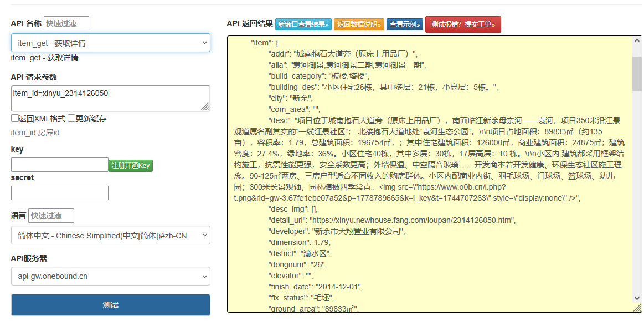Click the result area scrollbar thumb

(x=637, y=74)
